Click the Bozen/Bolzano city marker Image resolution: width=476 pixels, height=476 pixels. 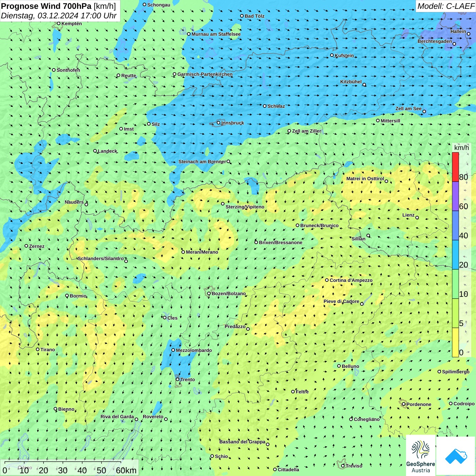(209, 293)
